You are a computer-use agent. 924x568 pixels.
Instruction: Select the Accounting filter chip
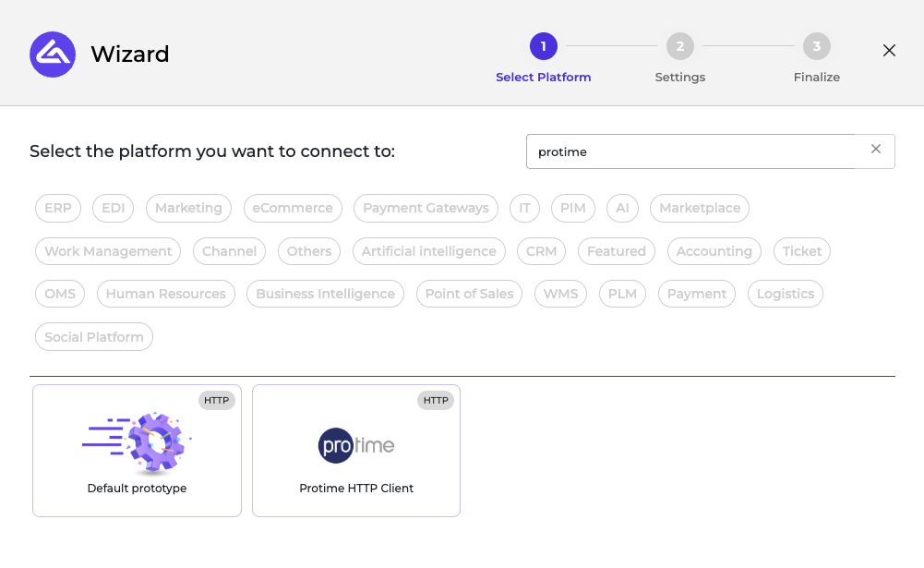click(714, 251)
